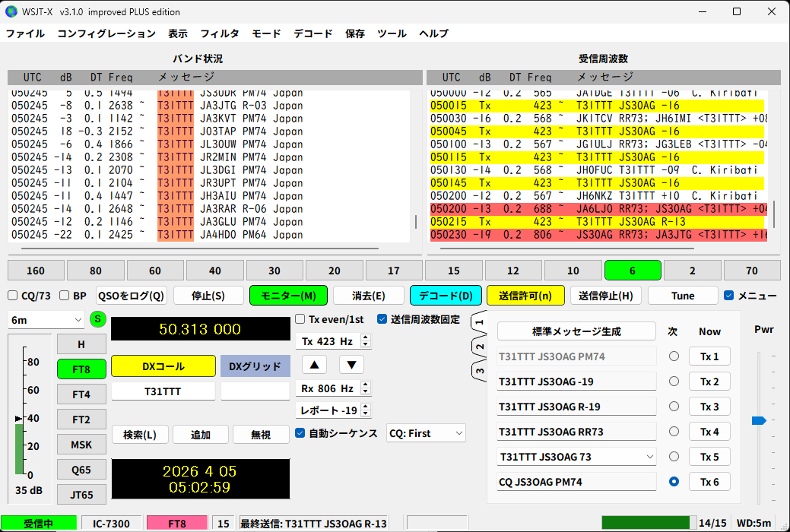Enable Tx even/1st checkbox
Viewport: 790px width, 532px height.
pyautogui.click(x=300, y=319)
